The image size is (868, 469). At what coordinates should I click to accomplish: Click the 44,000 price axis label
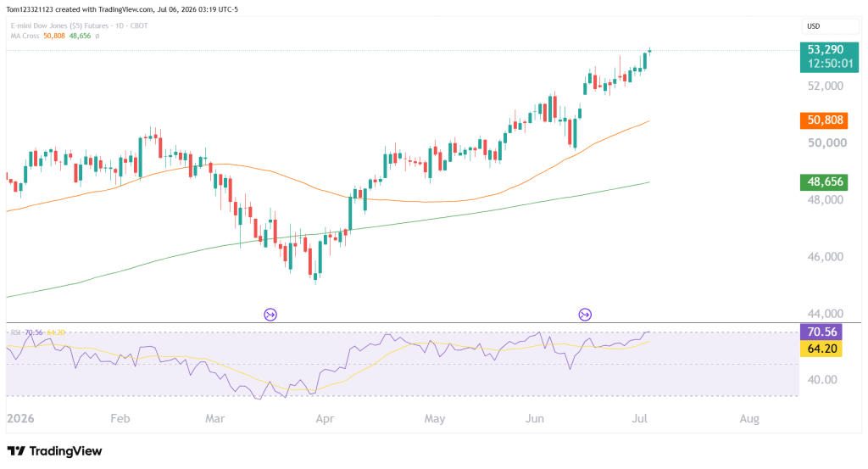[826, 314]
